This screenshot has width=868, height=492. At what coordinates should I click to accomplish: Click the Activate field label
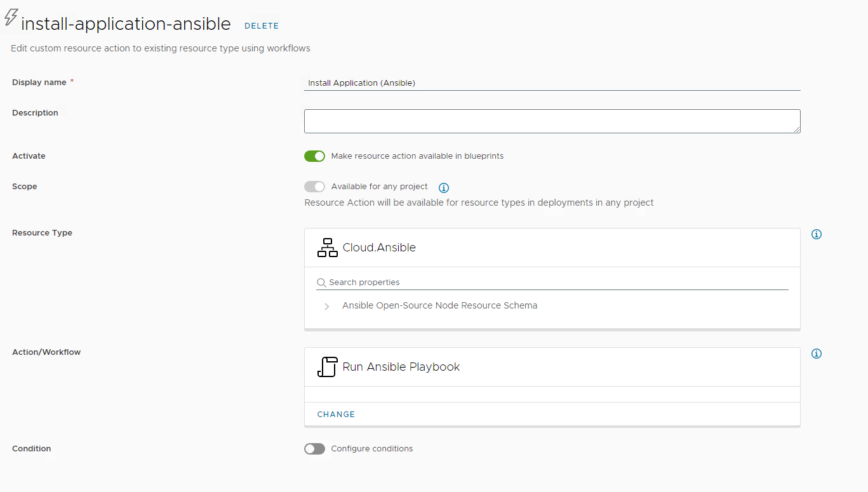29,156
